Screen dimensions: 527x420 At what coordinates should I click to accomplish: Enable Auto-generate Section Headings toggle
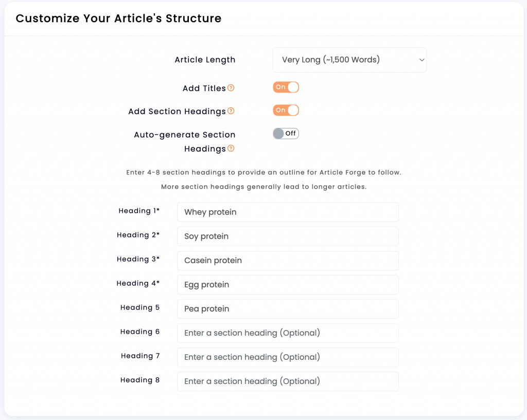point(286,134)
